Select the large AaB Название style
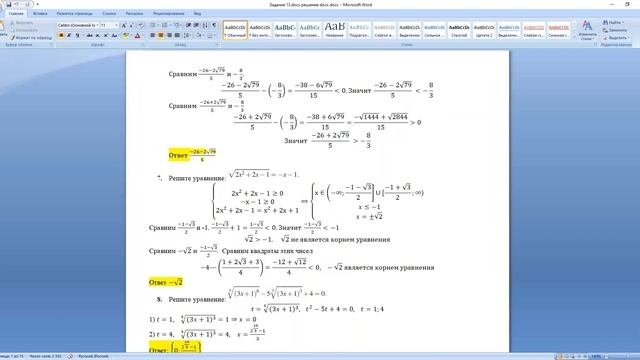 point(335,30)
